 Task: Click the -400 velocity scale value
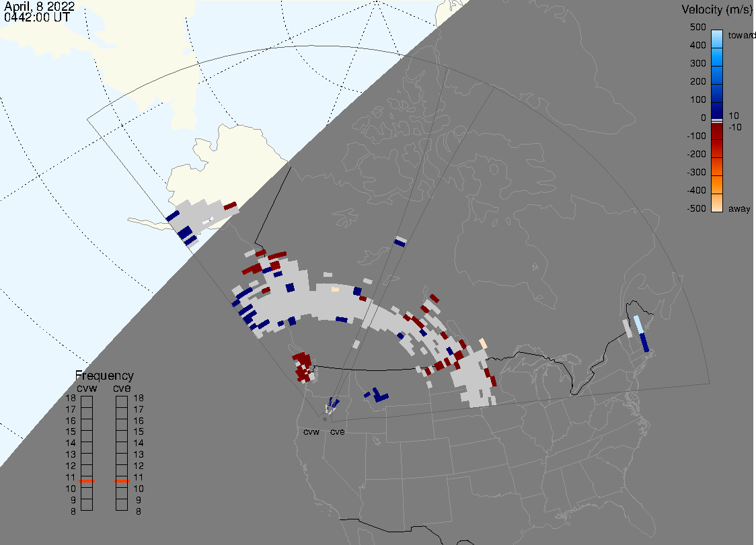696,190
